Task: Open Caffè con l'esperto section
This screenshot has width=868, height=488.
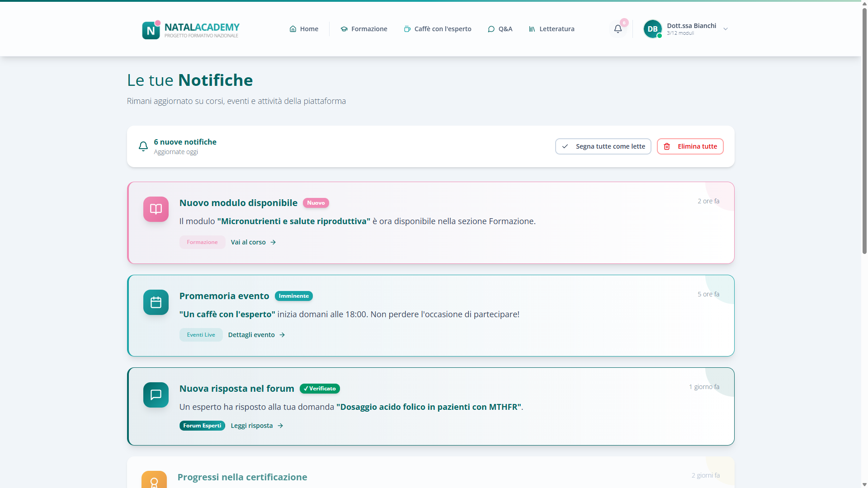Action: pos(438,29)
